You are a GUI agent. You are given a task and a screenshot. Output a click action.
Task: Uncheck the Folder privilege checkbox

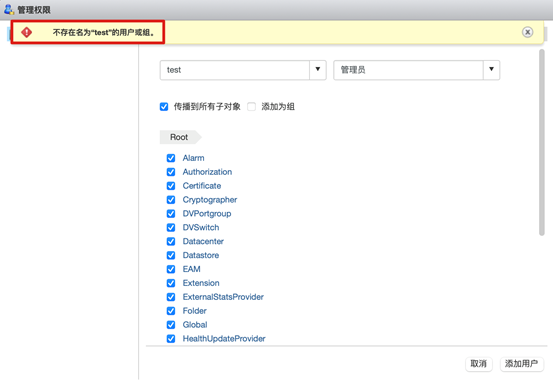tap(171, 311)
